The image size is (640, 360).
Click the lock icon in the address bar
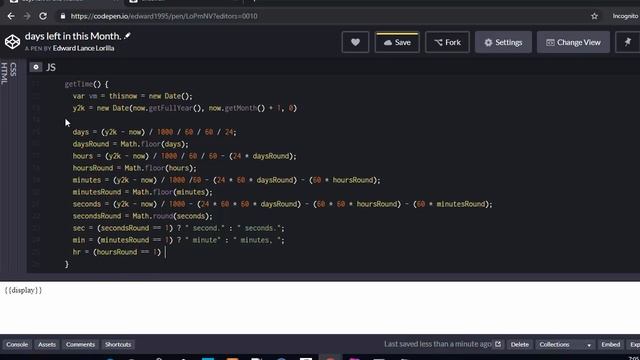[x=62, y=16]
